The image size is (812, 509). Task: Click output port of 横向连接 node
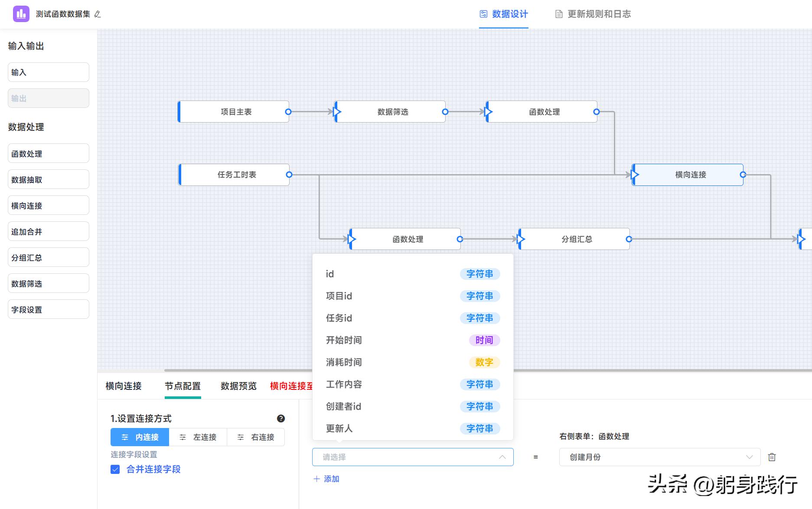tap(743, 175)
